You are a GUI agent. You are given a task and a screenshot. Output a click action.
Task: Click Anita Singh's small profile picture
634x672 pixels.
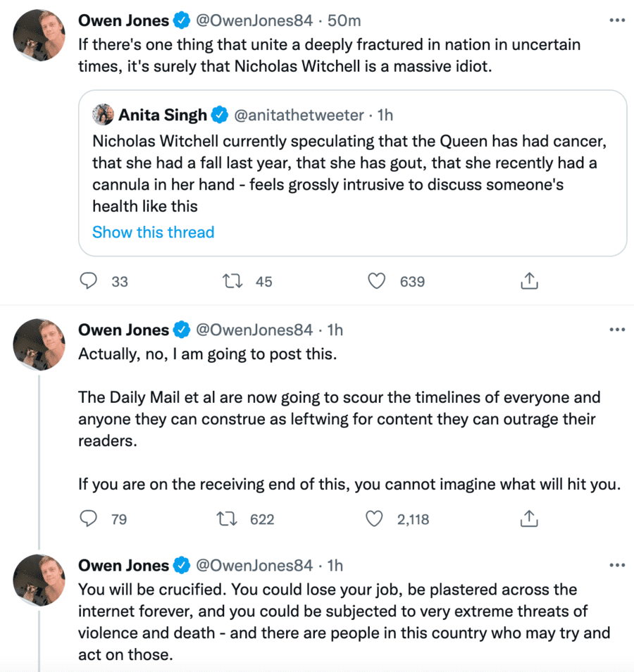pyautogui.click(x=103, y=114)
